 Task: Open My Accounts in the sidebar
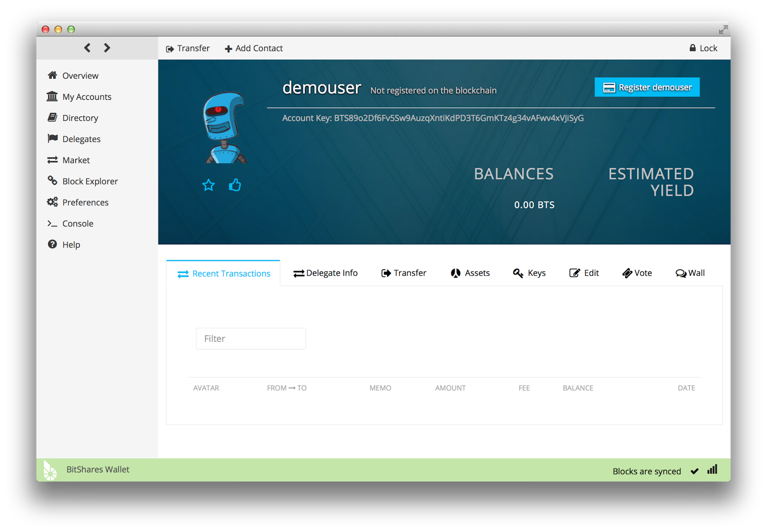pyautogui.click(x=79, y=96)
